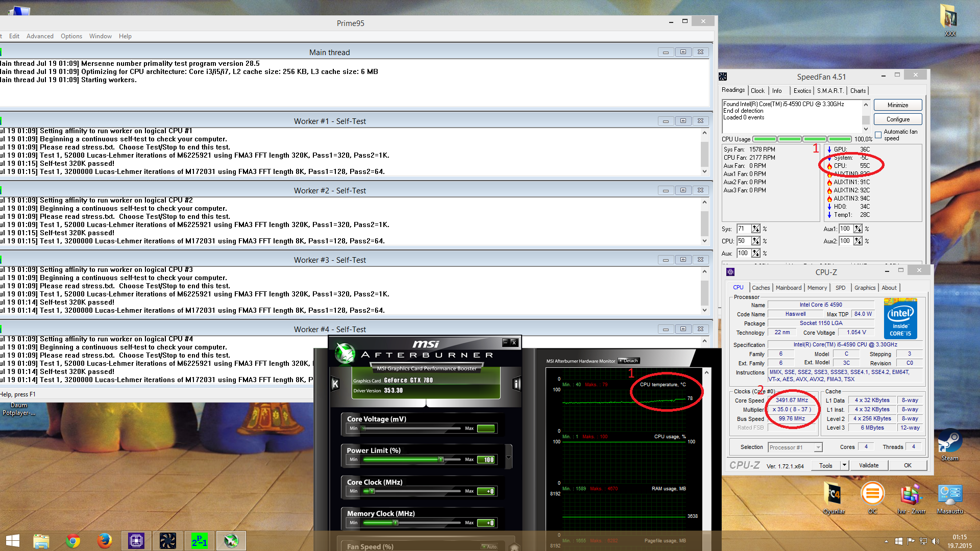
Task: Click the Core Clock +0 value box
Action: (x=486, y=491)
